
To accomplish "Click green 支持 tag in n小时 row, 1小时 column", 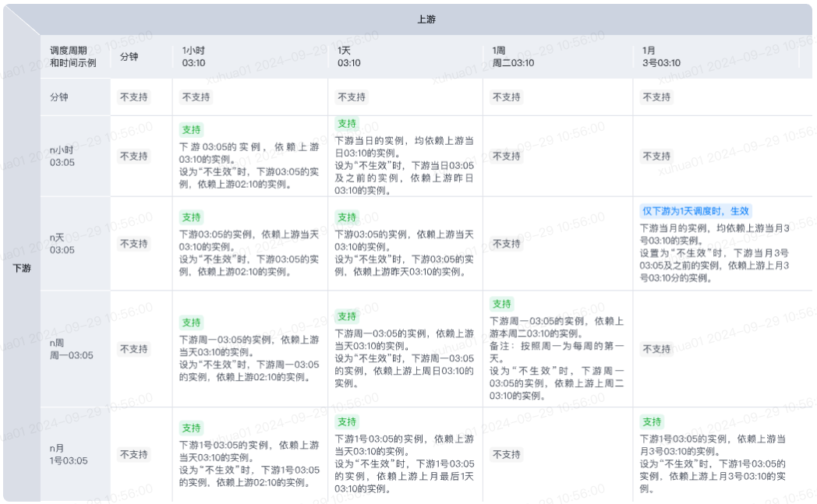I will pyautogui.click(x=191, y=129).
